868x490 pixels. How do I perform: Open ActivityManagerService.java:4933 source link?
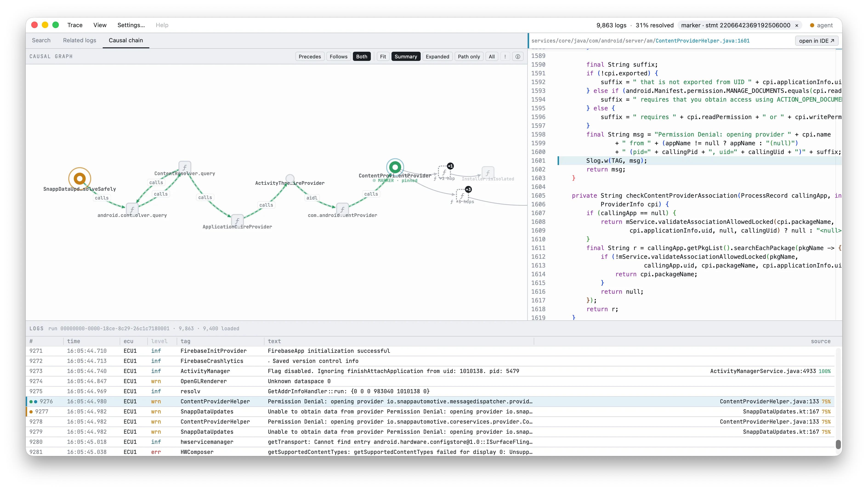[763, 371]
